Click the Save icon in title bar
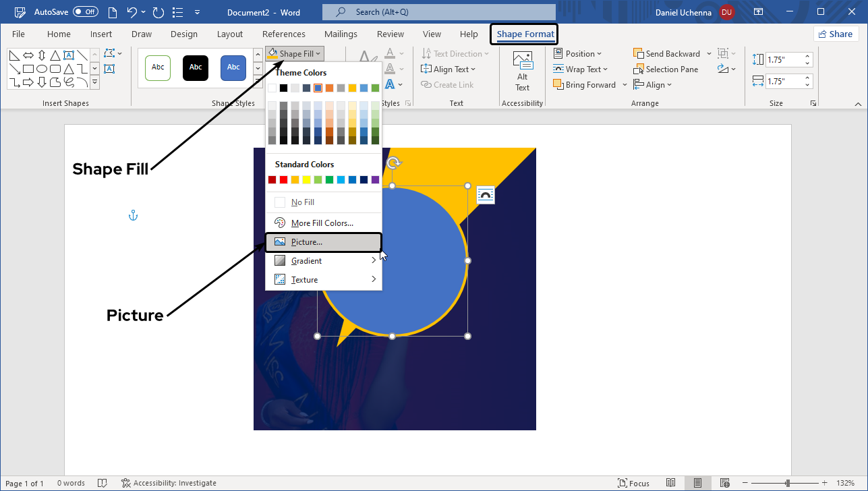 [20, 12]
